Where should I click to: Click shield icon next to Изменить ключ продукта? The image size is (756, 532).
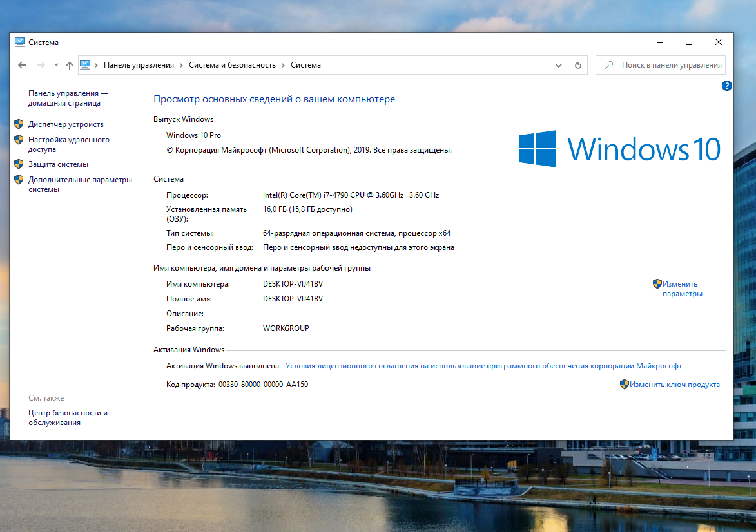625,384
